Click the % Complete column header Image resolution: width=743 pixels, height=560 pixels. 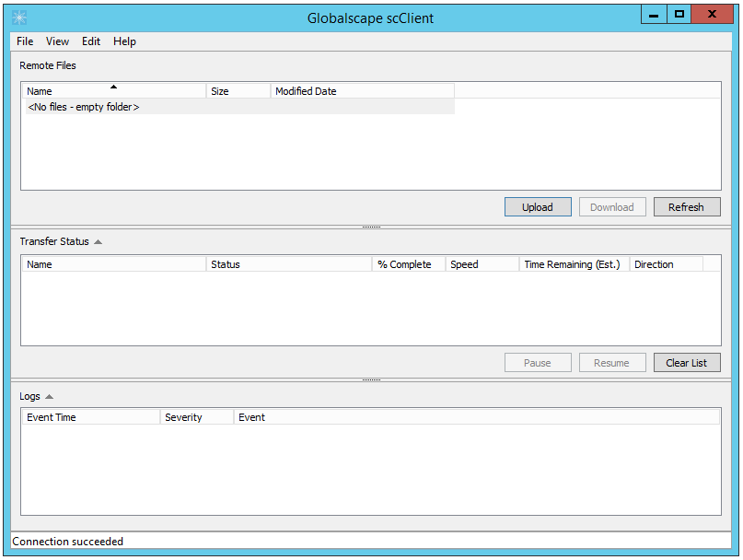point(409,264)
